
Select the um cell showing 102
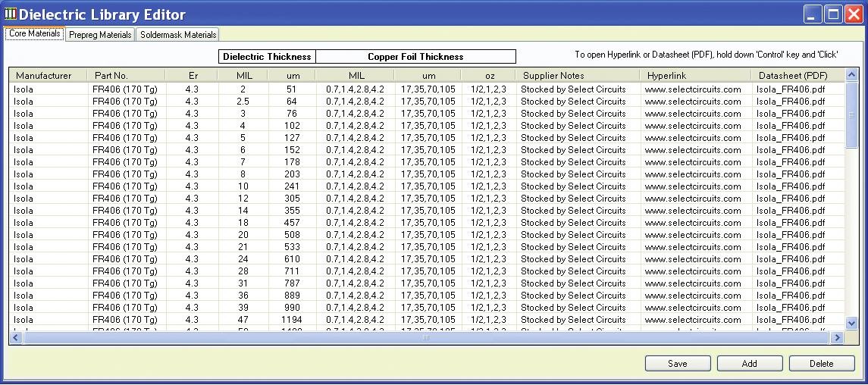click(292, 126)
